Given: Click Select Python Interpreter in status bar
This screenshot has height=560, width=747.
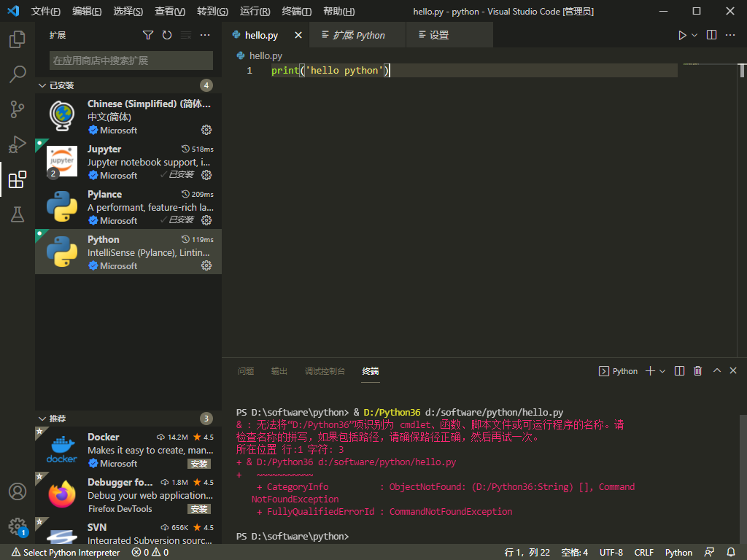Looking at the screenshot, I should pos(66,553).
